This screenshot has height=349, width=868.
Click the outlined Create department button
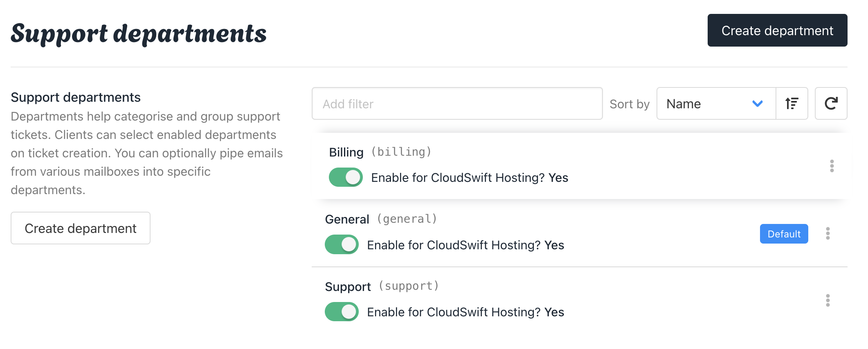81,228
